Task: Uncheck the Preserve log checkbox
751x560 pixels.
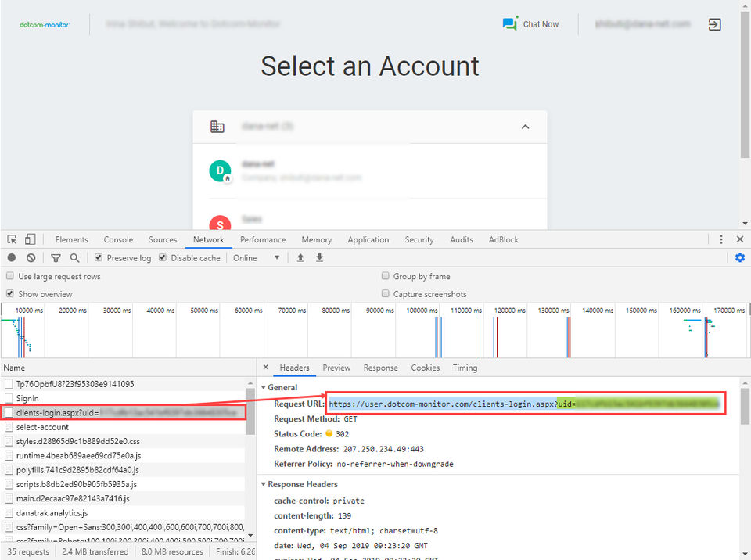Action: click(x=99, y=258)
